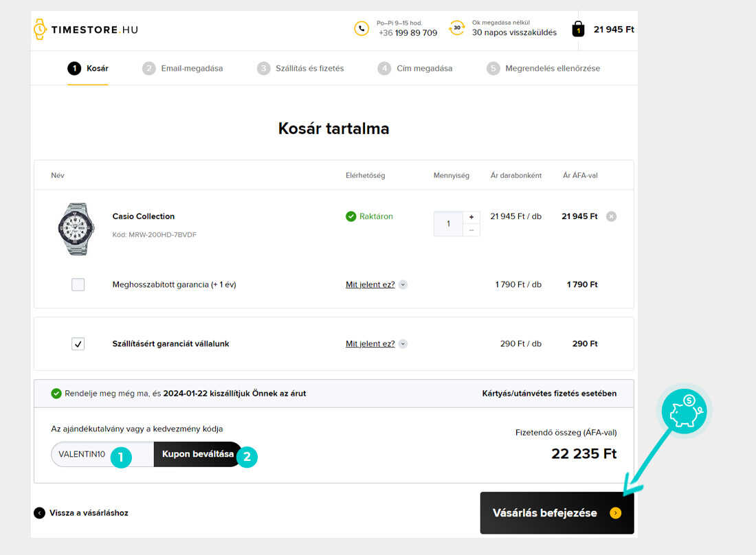Viewport: 756px width, 555px height.
Task: Click the Kupon beváltása button
Action: (x=198, y=454)
